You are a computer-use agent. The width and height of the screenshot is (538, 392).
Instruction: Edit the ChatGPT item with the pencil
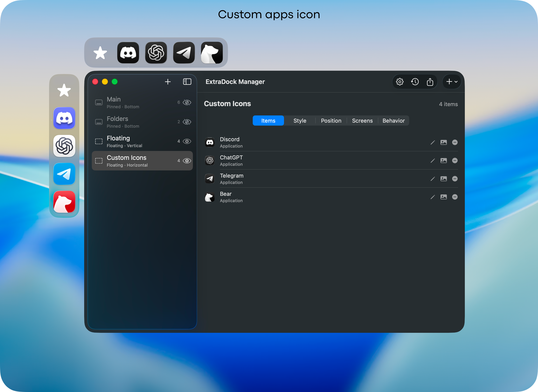[x=433, y=161]
